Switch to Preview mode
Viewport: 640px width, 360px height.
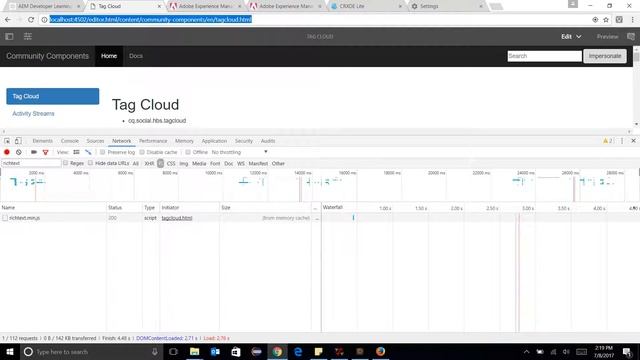click(607, 37)
